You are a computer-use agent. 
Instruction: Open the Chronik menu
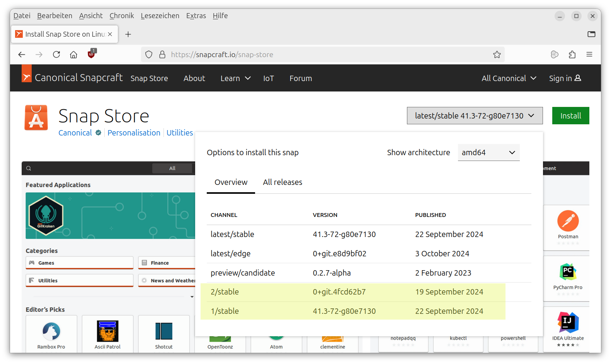click(x=122, y=16)
